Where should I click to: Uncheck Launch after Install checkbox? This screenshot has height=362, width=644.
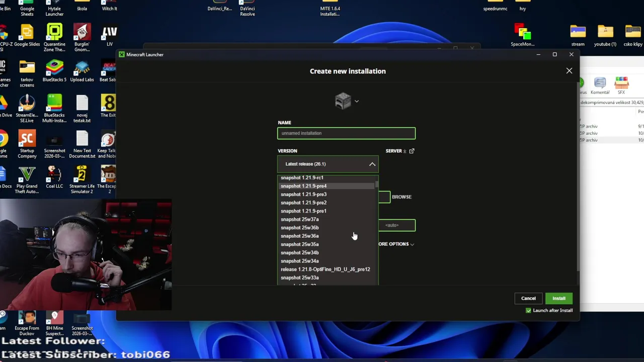[x=528, y=311]
